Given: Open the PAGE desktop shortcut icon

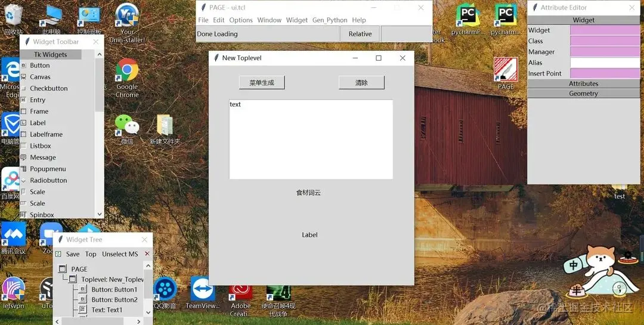Looking at the screenshot, I should (x=506, y=73).
